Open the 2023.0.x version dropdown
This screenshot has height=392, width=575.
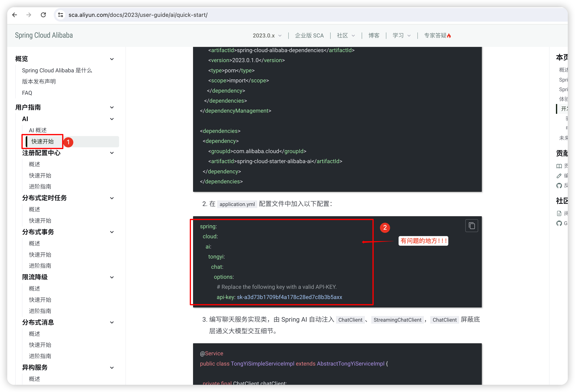tap(267, 36)
